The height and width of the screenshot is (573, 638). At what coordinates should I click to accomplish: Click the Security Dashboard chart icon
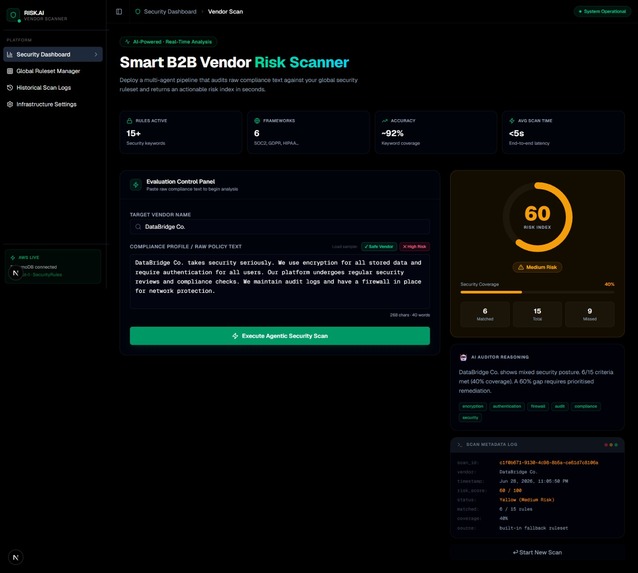[x=10, y=55]
